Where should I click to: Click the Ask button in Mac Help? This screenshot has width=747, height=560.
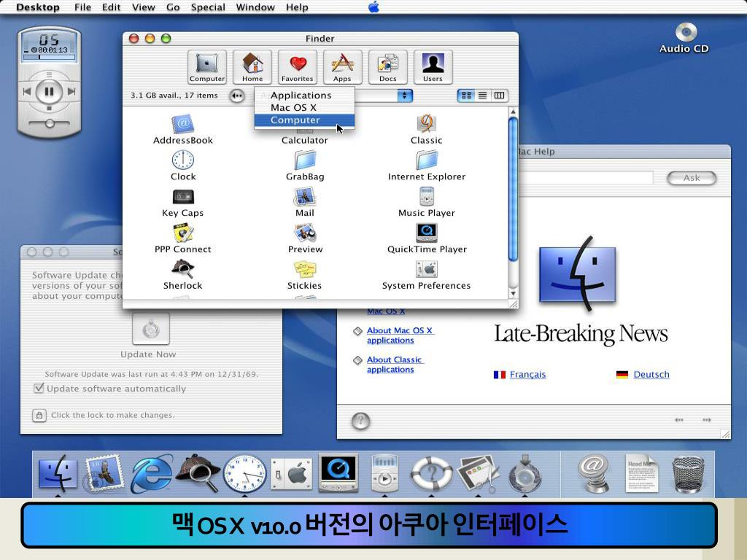point(692,178)
